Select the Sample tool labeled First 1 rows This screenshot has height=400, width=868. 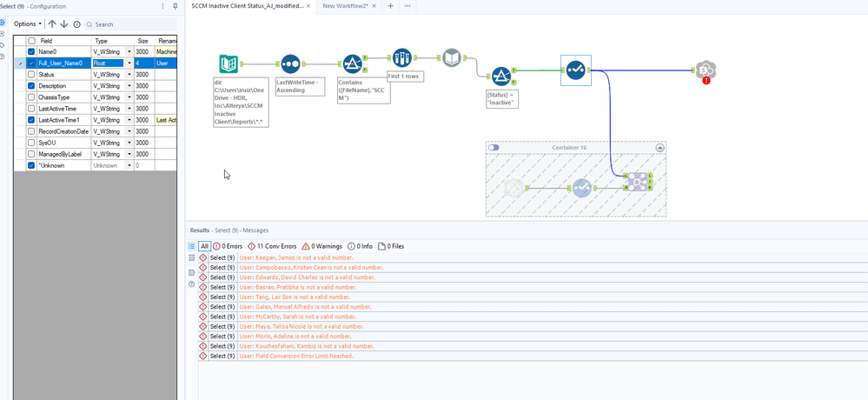(402, 57)
